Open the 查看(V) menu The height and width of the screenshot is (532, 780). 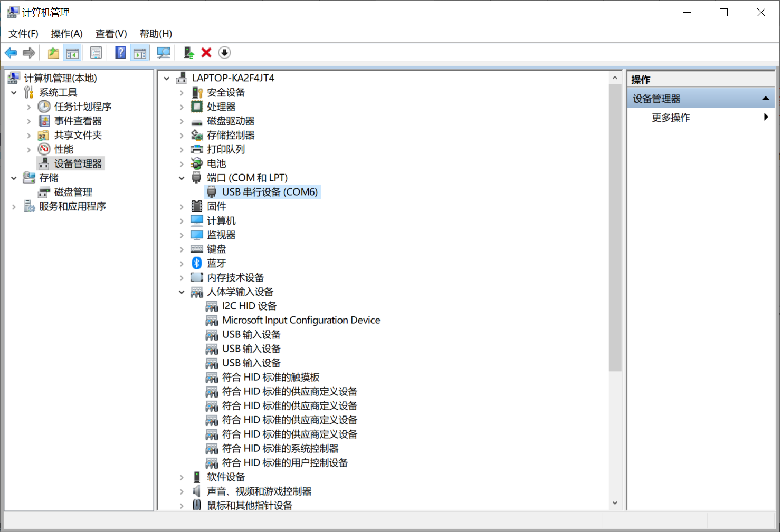[111, 34]
